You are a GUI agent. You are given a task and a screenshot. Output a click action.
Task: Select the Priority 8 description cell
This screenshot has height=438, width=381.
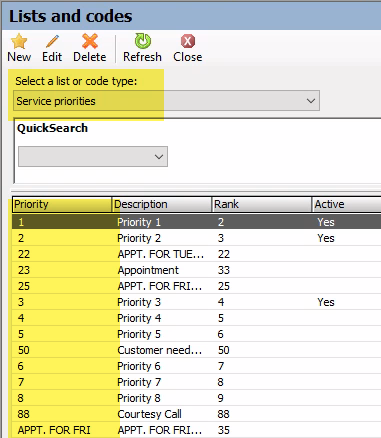pyautogui.click(x=139, y=398)
